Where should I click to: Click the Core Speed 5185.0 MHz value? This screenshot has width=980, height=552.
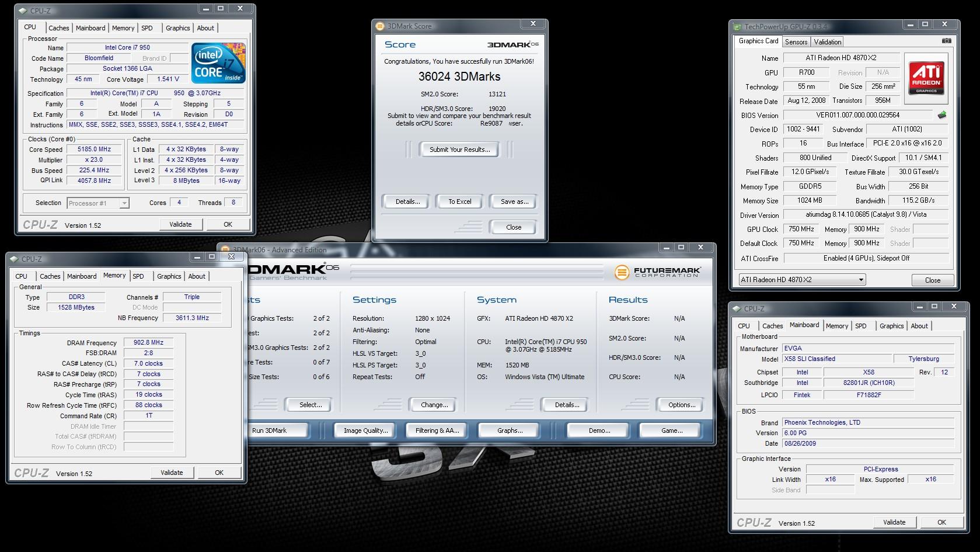tap(94, 150)
